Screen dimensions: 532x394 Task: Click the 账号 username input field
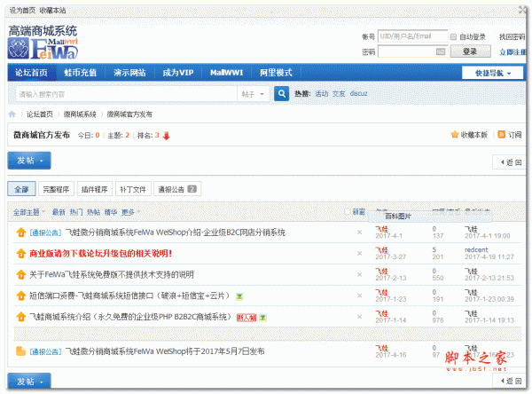click(x=412, y=36)
